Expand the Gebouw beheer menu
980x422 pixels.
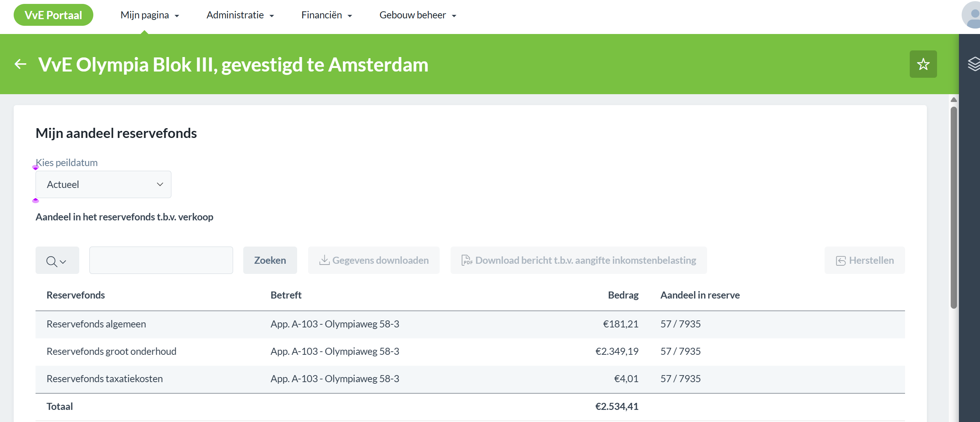tap(417, 15)
